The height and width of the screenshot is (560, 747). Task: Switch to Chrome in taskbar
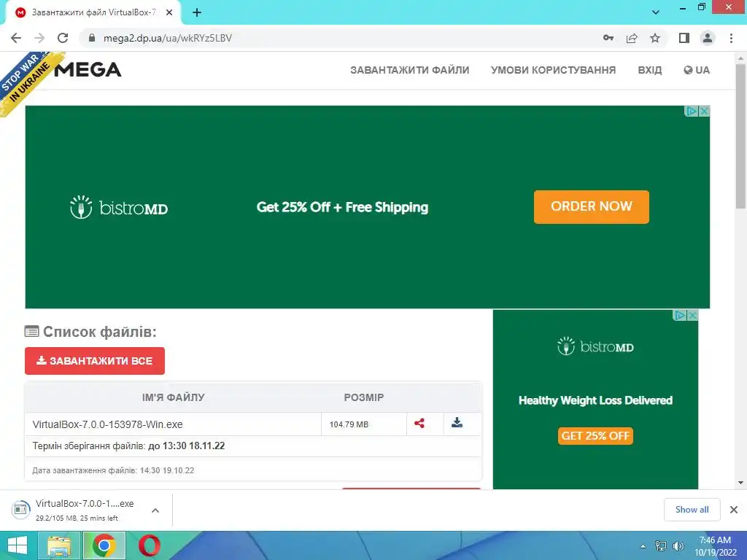[x=104, y=545]
